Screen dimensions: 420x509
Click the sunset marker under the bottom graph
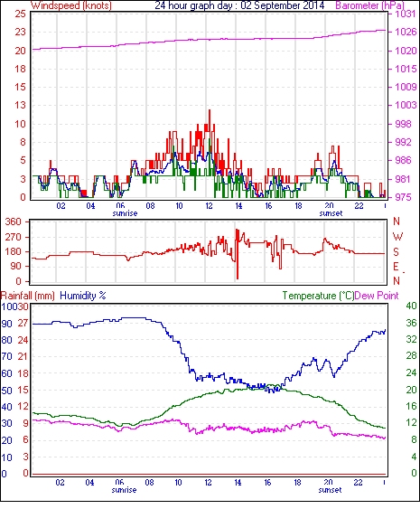[x=330, y=490]
